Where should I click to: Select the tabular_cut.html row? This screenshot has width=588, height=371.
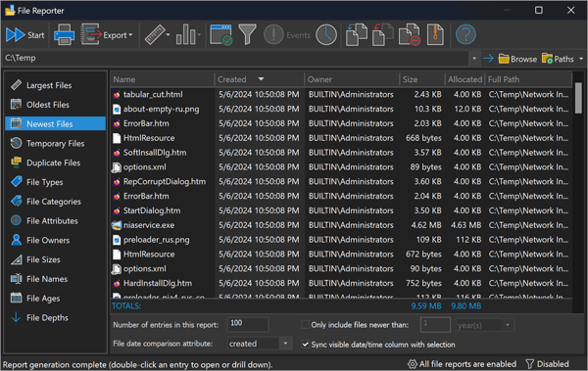(x=341, y=94)
